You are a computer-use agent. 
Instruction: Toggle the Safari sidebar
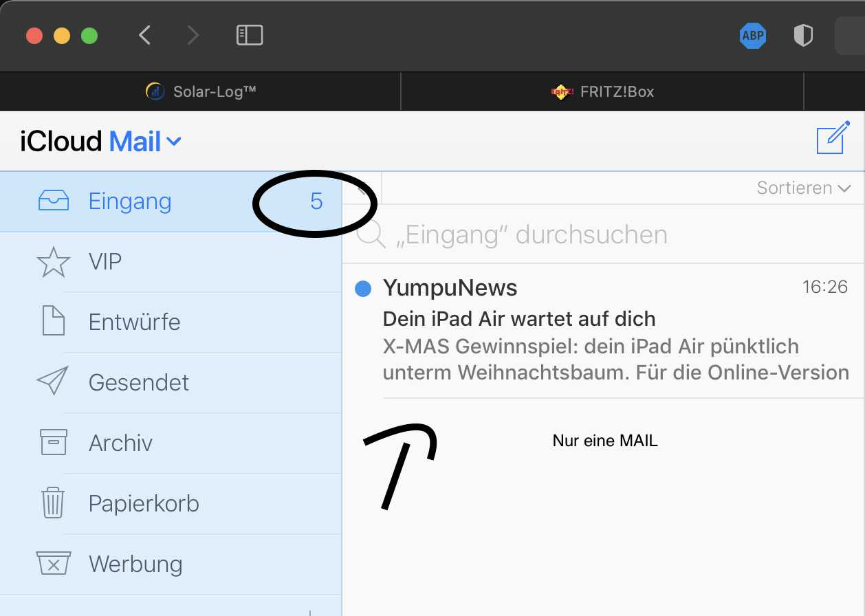click(250, 35)
